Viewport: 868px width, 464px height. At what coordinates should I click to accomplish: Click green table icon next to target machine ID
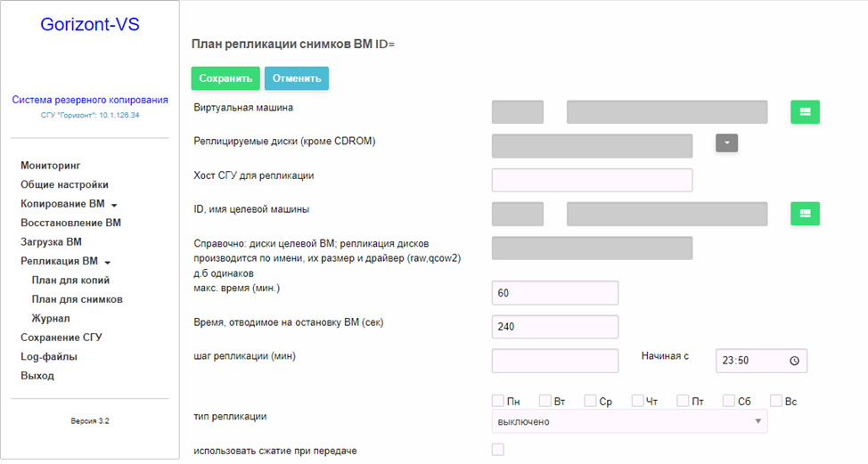805,214
